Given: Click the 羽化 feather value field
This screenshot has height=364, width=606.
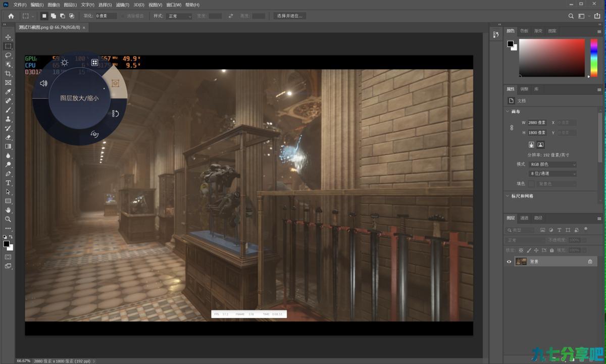Looking at the screenshot, I should pyautogui.click(x=107, y=16).
